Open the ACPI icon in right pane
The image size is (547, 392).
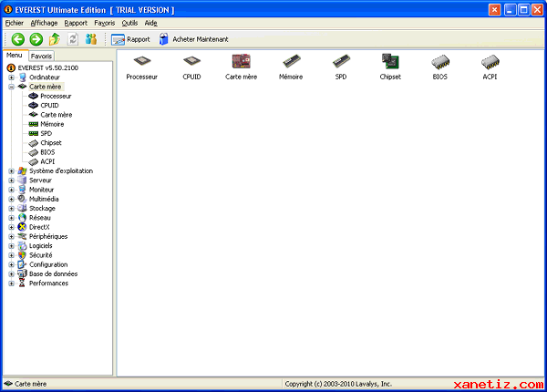tap(490, 67)
